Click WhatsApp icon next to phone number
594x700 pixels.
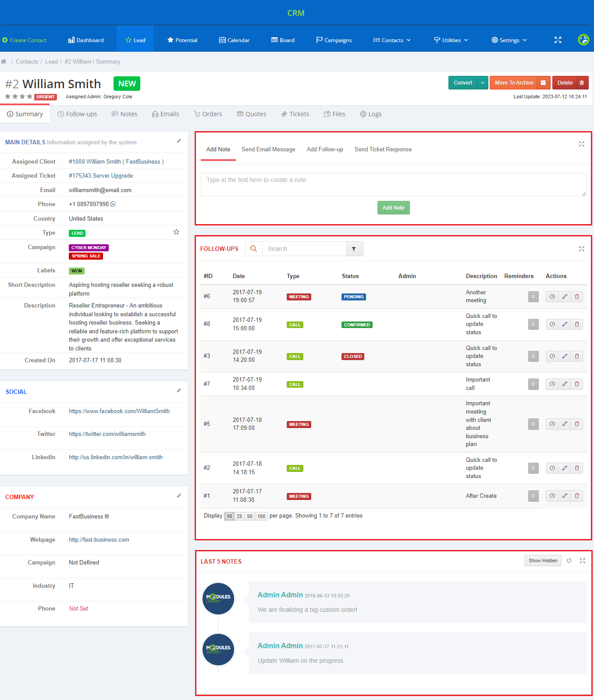(x=113, y=204)
